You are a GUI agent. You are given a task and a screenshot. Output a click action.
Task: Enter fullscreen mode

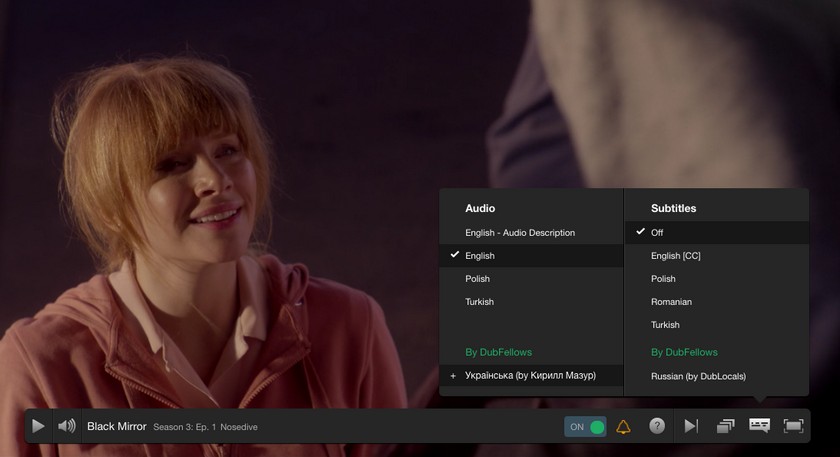click(x=793, y=426)
